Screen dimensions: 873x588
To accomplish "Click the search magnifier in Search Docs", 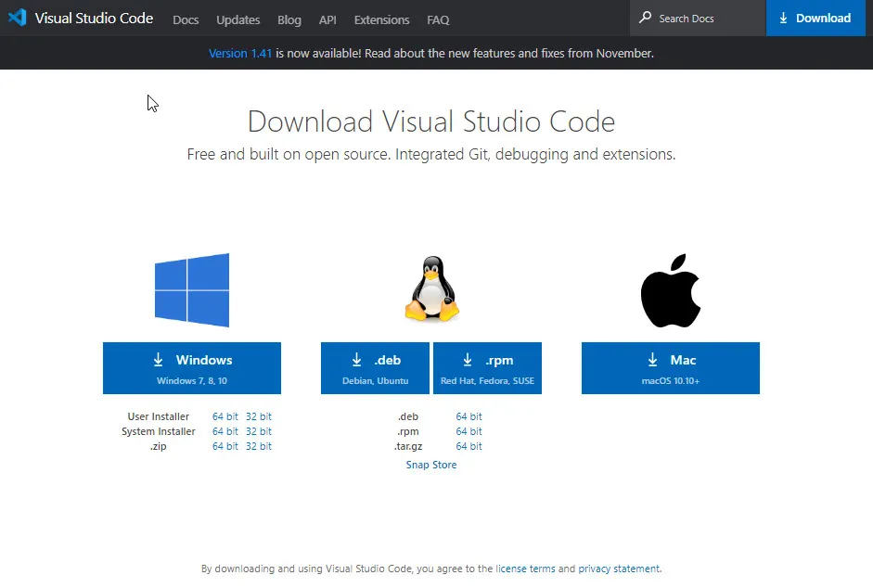I will tap(645, 18).
